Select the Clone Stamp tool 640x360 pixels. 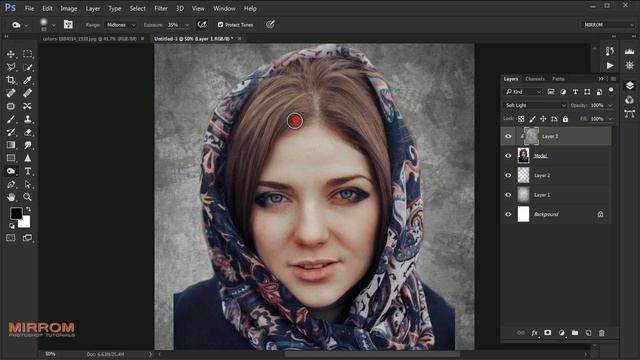click(x=27, y=119)
